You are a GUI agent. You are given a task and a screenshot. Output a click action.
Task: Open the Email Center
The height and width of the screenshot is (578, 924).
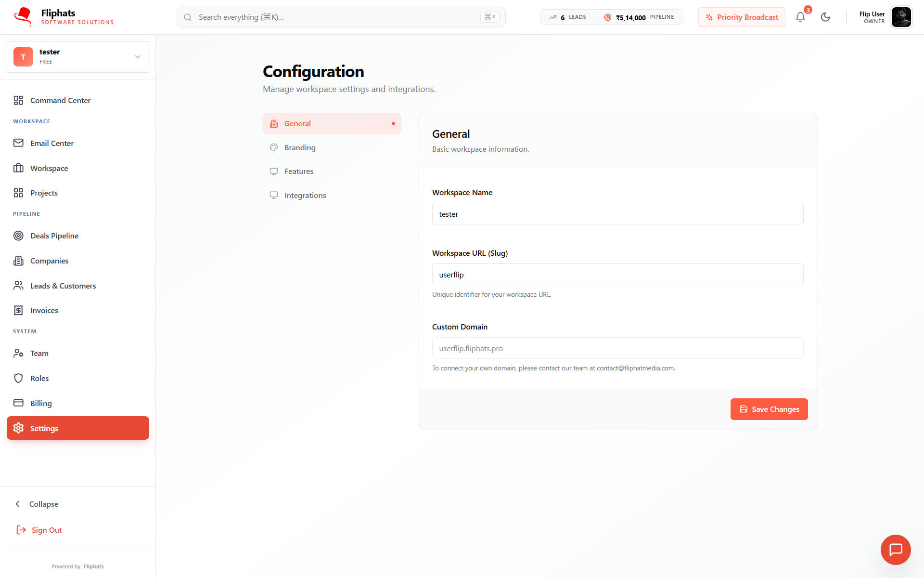tap(51, 143)
